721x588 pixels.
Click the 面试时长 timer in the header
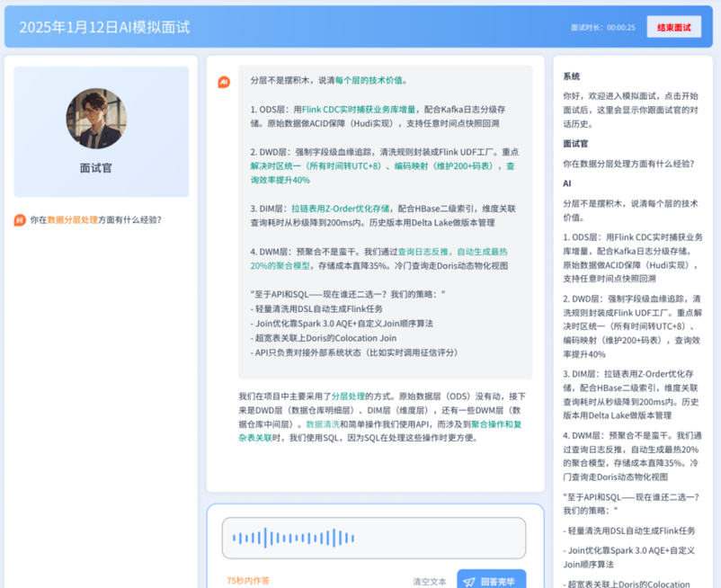(603, 27)
